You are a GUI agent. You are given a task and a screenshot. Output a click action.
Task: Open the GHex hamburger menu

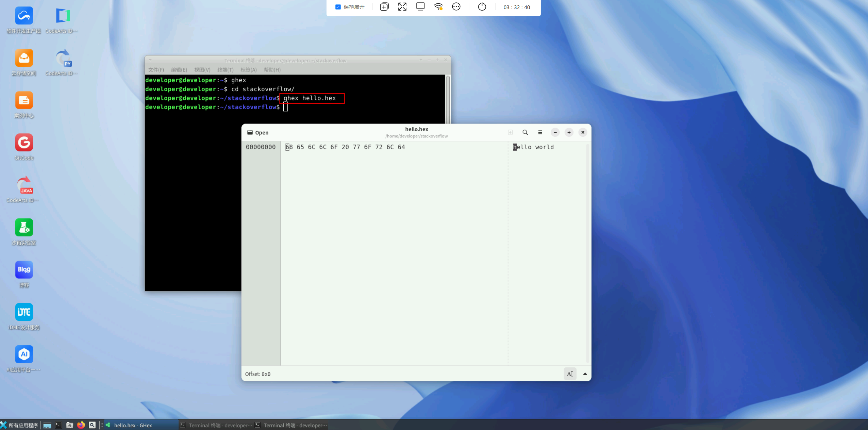540,132
